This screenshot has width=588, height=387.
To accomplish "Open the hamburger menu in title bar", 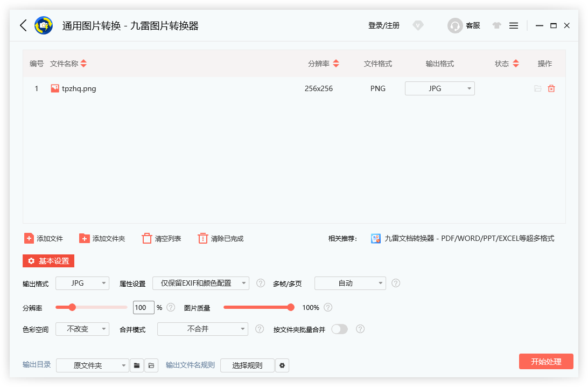I will (x=514, y=25).
